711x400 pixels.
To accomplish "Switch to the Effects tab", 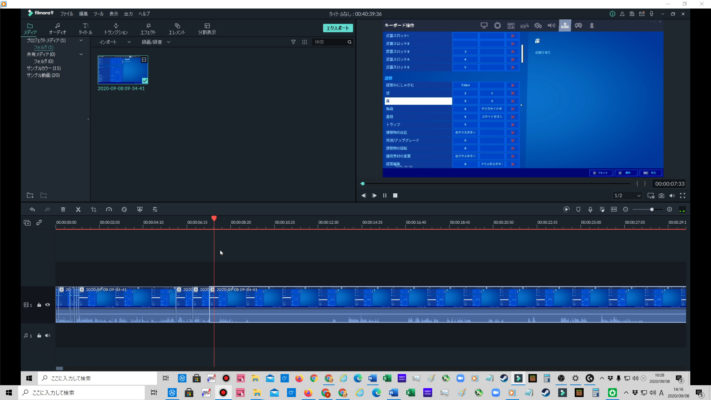I will pyautogui.click(x=148, y=29).
